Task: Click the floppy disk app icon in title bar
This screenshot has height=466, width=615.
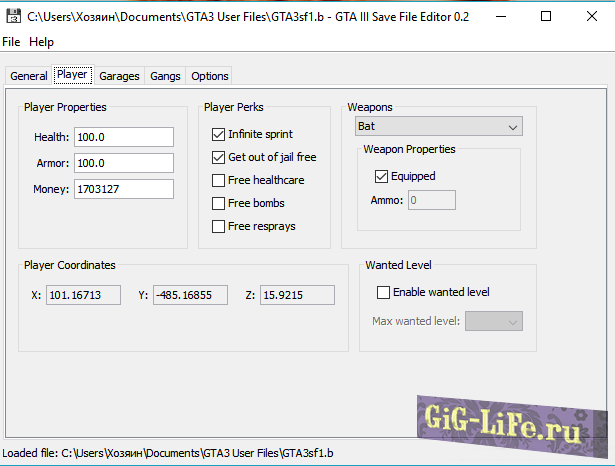Action: (12, 17)
